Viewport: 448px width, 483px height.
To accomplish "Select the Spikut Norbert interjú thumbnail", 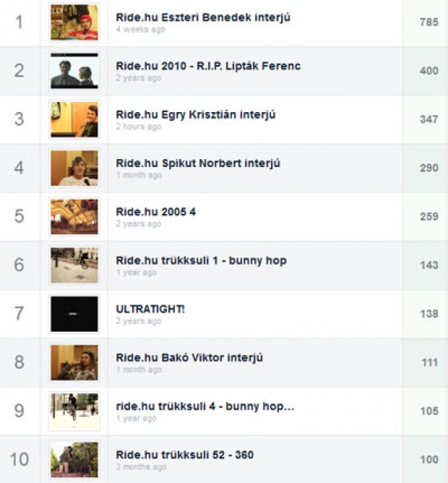I will point(74,168).
